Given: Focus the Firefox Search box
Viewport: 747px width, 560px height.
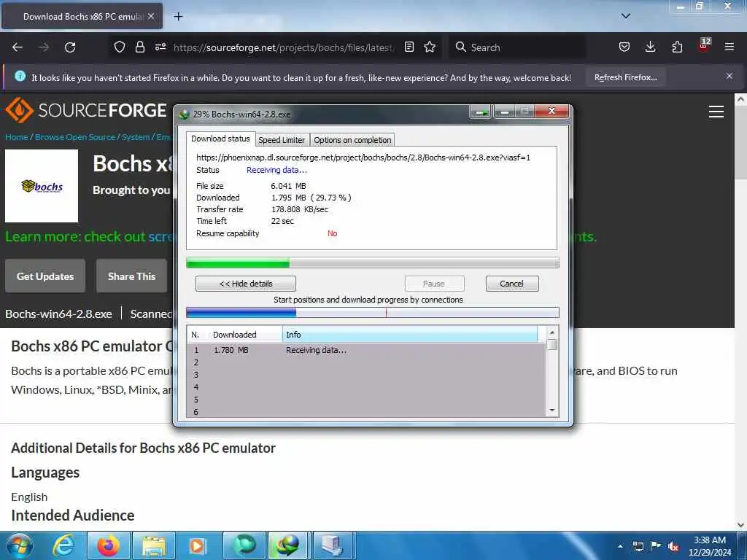Looking at the screenshot, I should pyautogui.click(x=517, y=47).
